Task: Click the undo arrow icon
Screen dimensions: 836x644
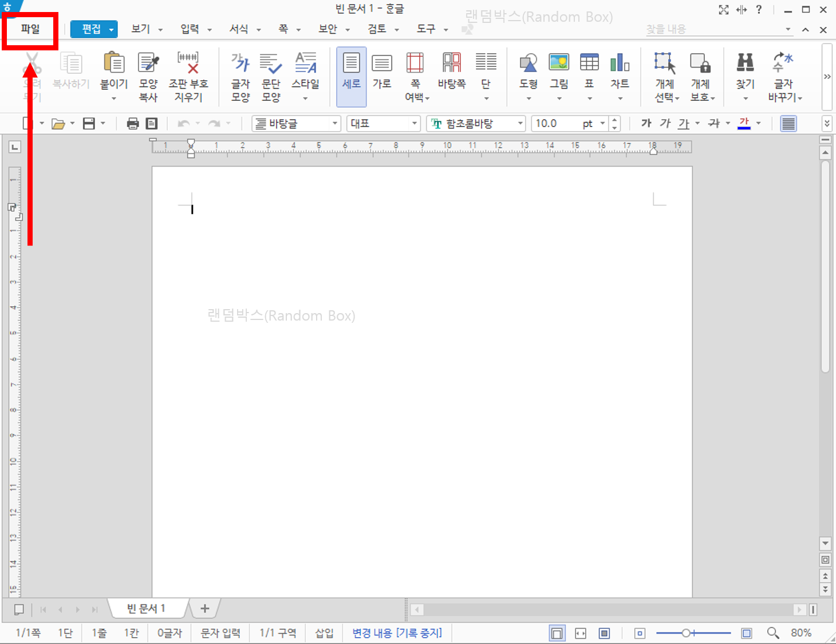Action: click(183, 124)
